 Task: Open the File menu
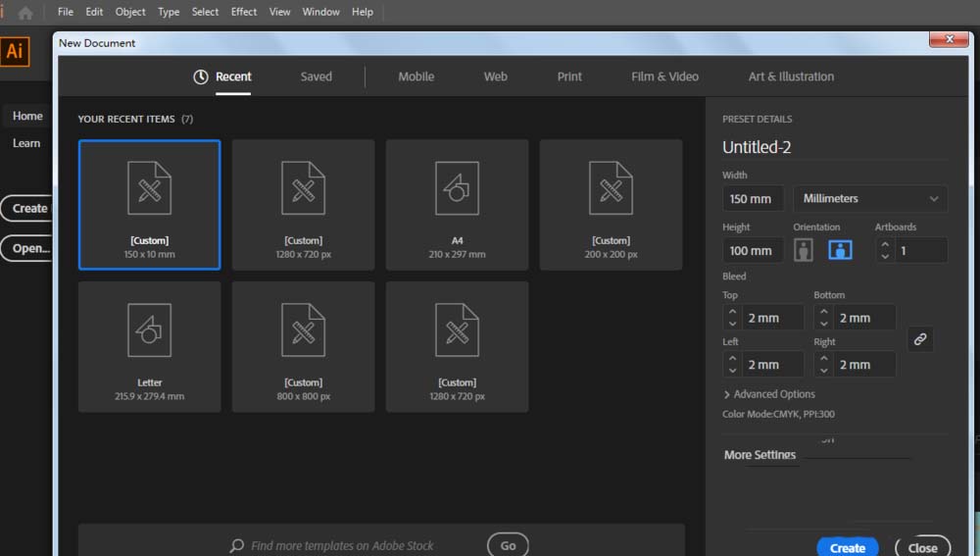click(65, 12)
